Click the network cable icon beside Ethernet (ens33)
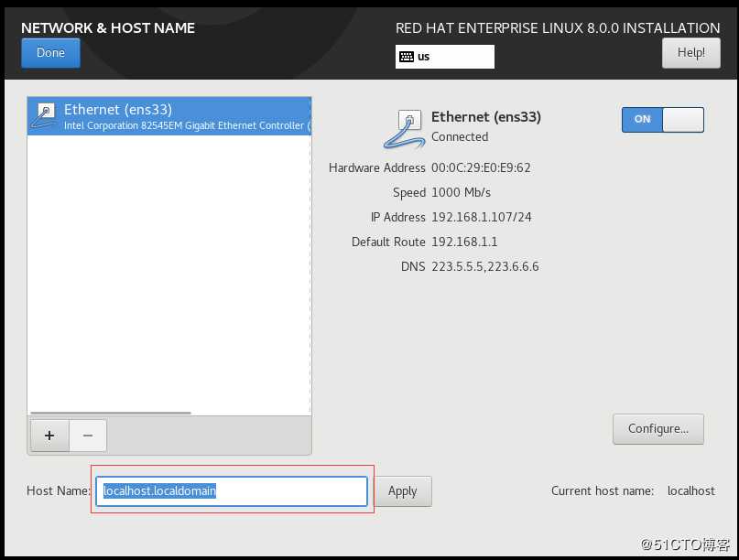This screenshot has height=560, width=739. [x=404, y=129]
